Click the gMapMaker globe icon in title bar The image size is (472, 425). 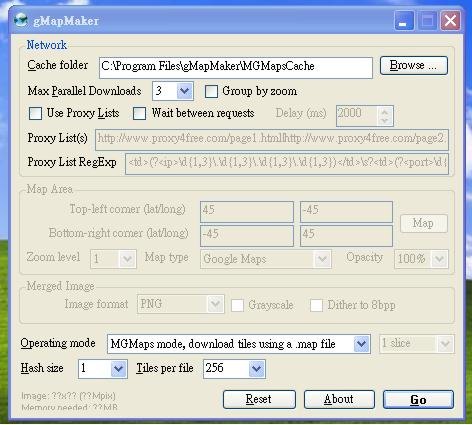21,20
